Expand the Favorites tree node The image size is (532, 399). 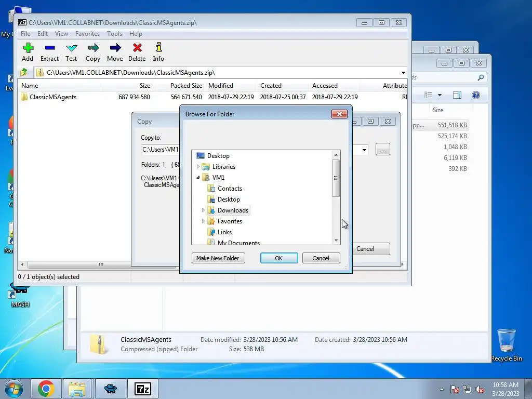tap(203, 221)
